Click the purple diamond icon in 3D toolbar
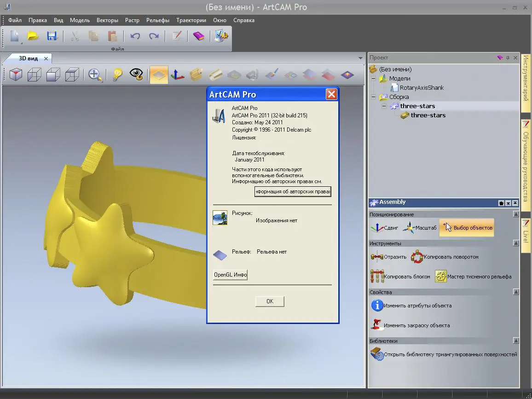532x399 pixels. (x=347, y=74)
